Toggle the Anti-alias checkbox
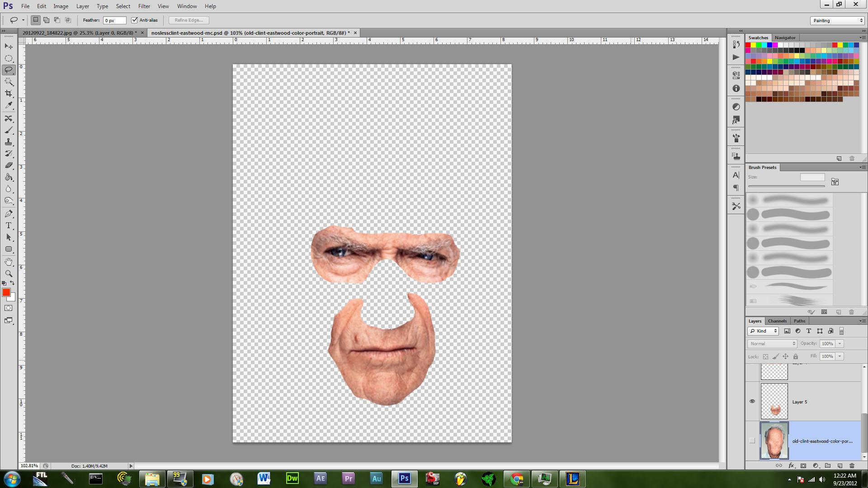The width and height of the screenshot is (868, 488). (x=134, y=20)
